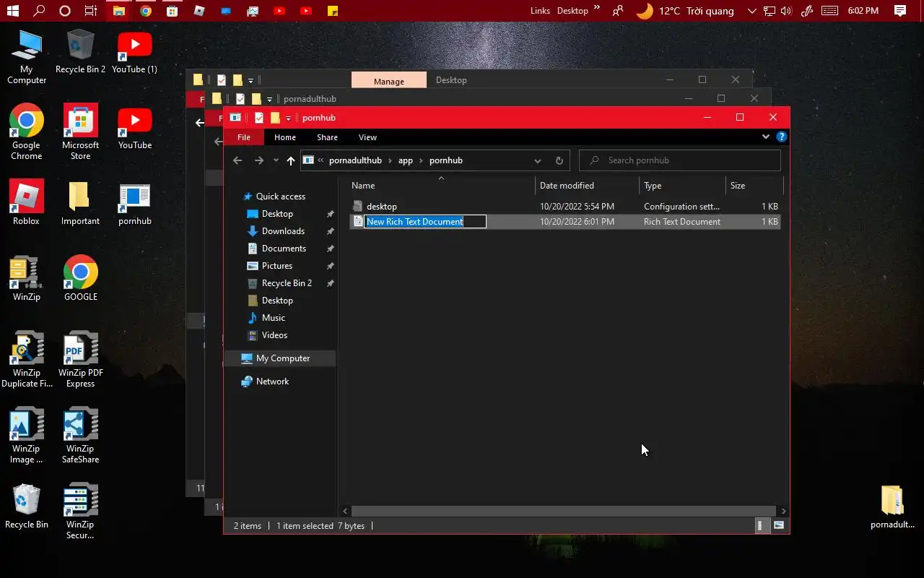Expand the chevron after 'app' in the address bar
This screenshot has height=578, width=924.
coord(421,160)
